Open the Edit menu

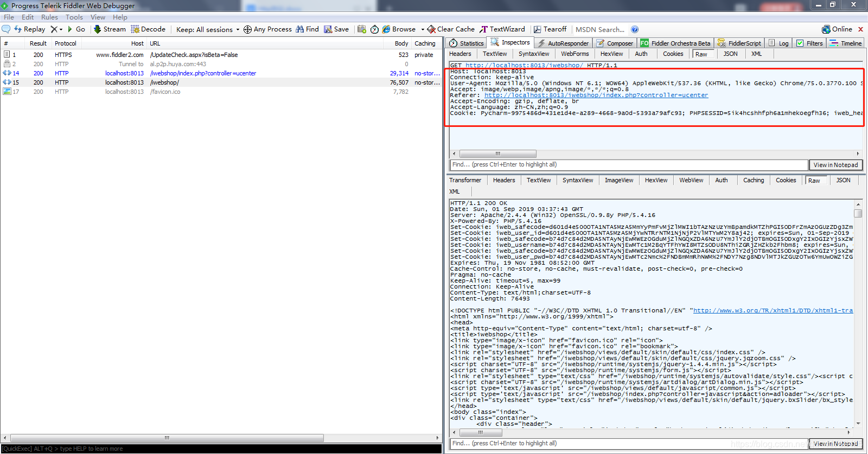coord(28,17)
